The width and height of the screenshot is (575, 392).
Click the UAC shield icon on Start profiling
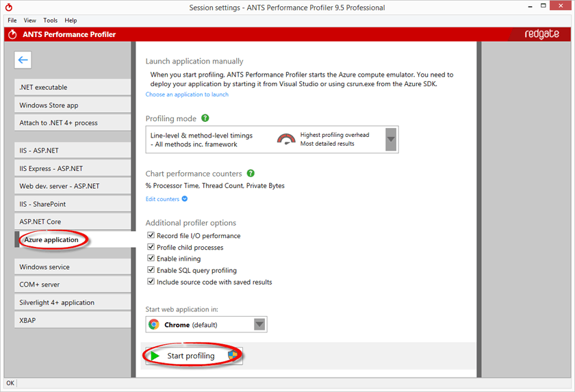pos(232,355)
